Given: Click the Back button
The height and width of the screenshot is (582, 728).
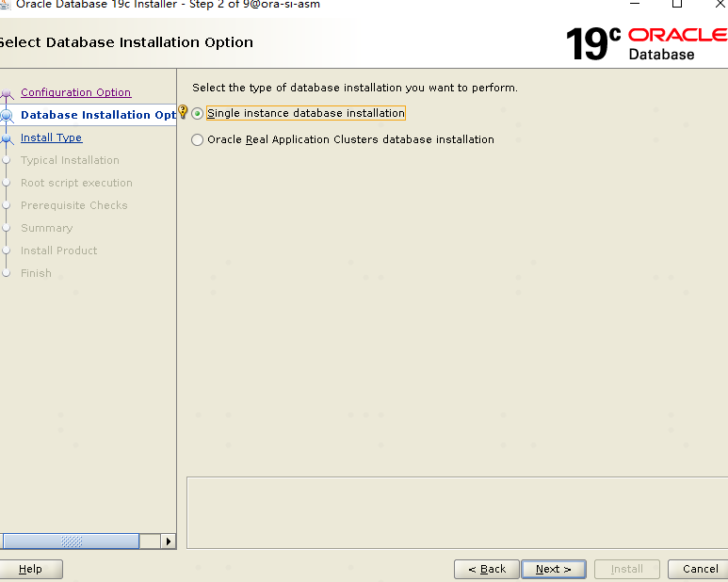Looking at the screenshot, I should (x=487, y=569).
